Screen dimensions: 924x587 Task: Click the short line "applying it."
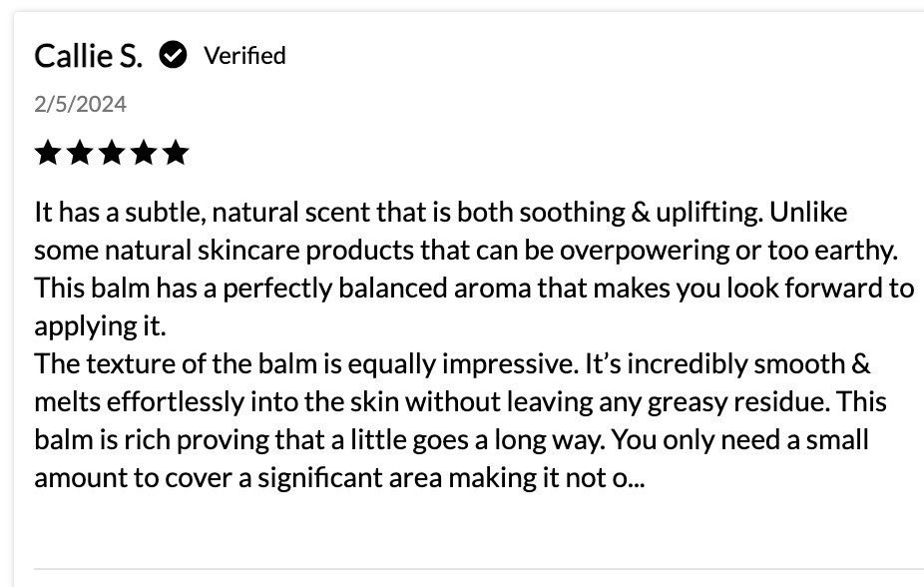100,325
